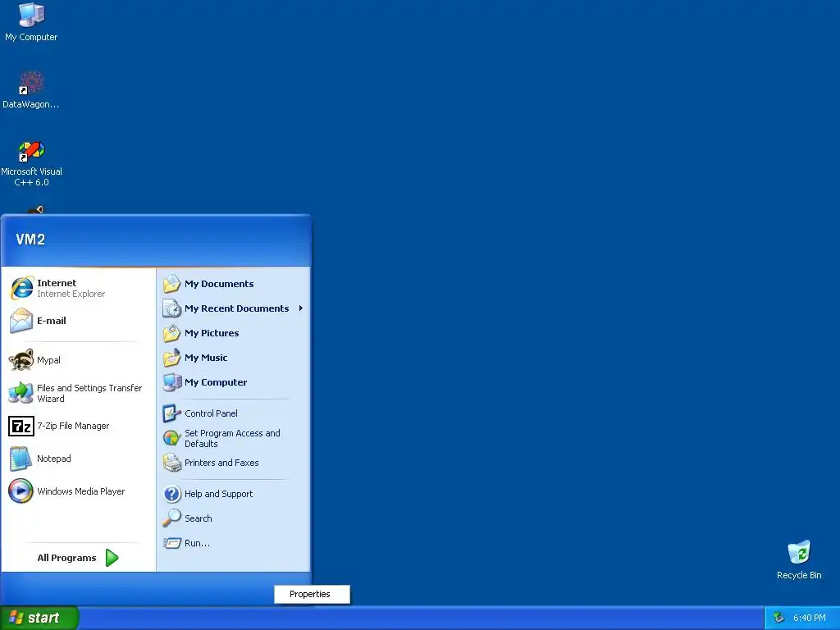Click the network tray icon

tap(779, 618)
